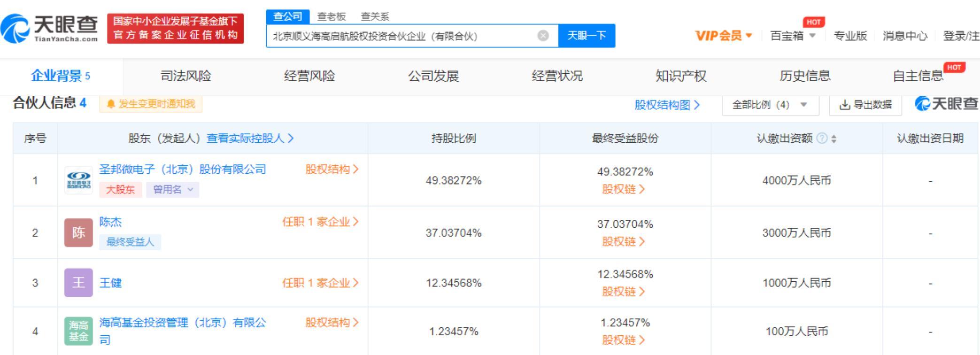Switch to the 查老板 search tab
The width and height of the screenshot is (980, 355).
tap(331, 17)
